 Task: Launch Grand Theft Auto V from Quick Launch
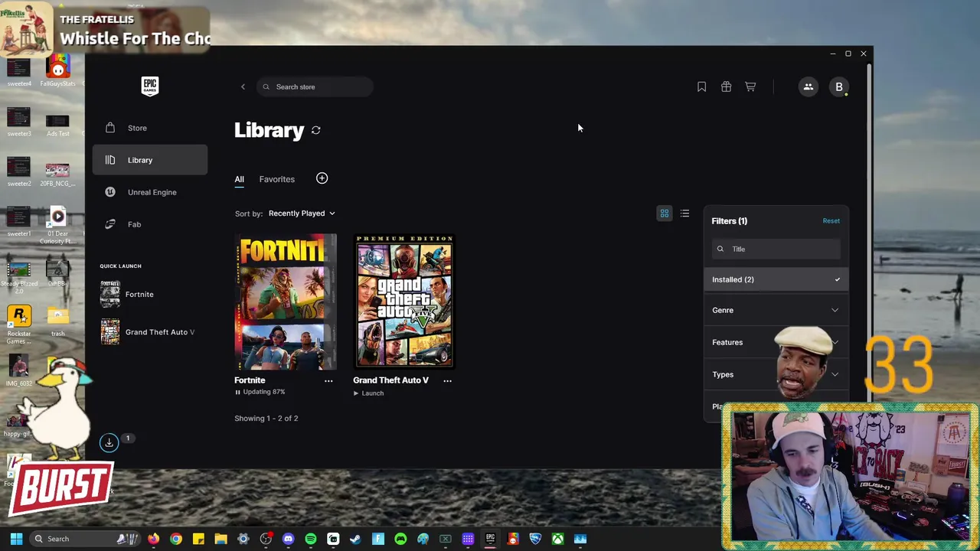pyautogui.click(x=149, y=332)
